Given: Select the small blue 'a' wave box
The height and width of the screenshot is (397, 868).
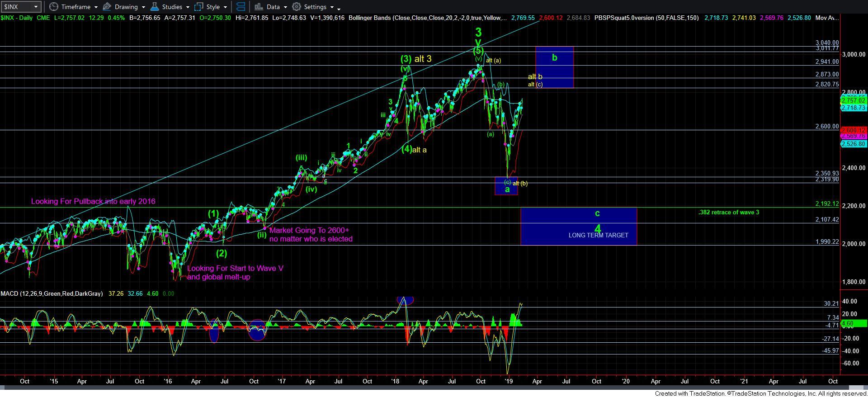Looking at the screenshot, I should (x=506, y=186).
